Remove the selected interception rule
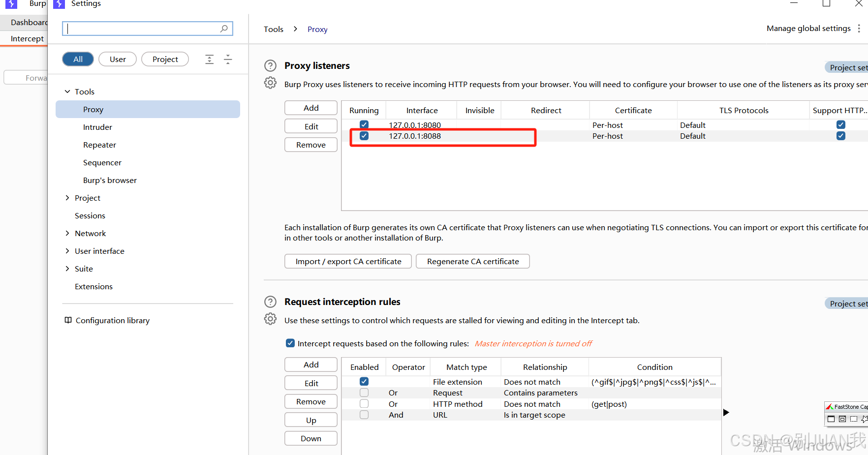 tap(311, 401)
